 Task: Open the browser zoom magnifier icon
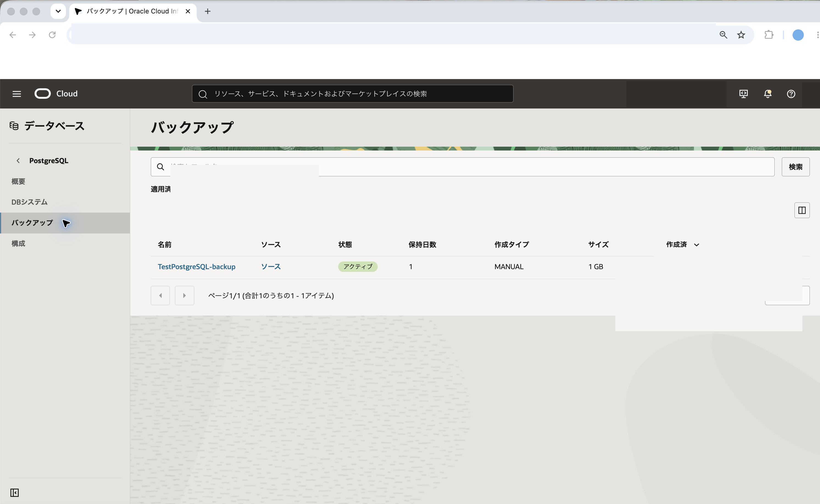723,35
